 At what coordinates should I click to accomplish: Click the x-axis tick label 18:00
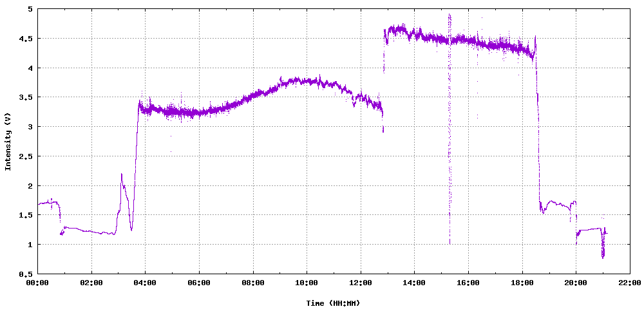pos(522,283)
